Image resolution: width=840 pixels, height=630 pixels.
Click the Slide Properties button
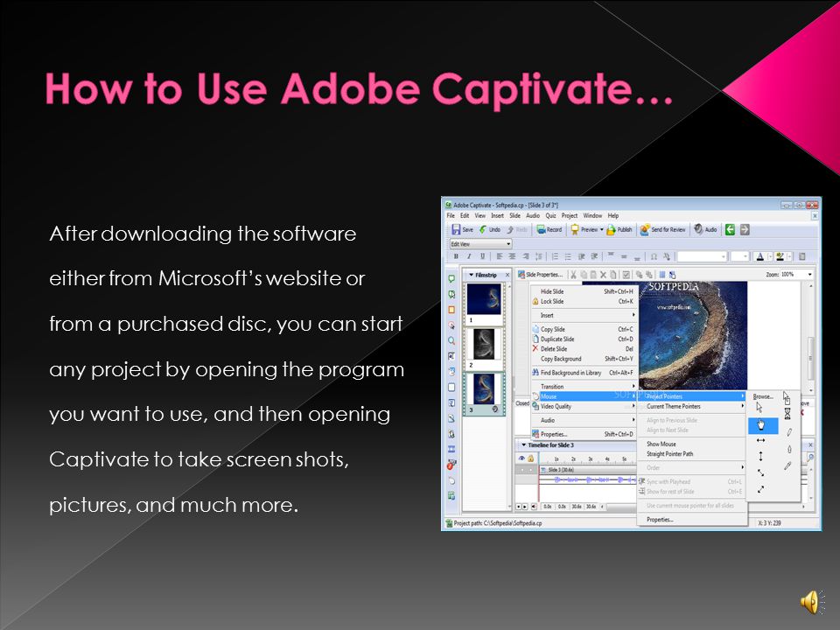tap(540, 274)
